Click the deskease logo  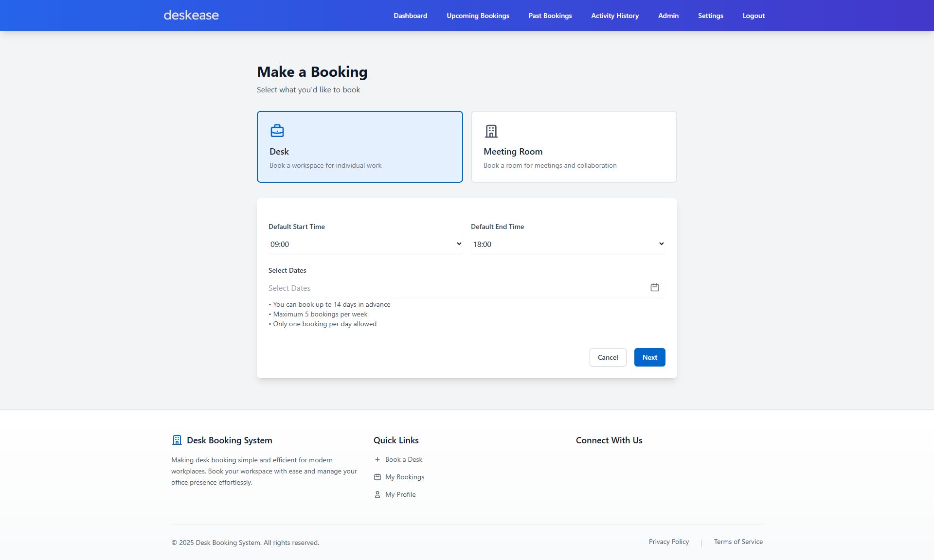click(191, 15)
